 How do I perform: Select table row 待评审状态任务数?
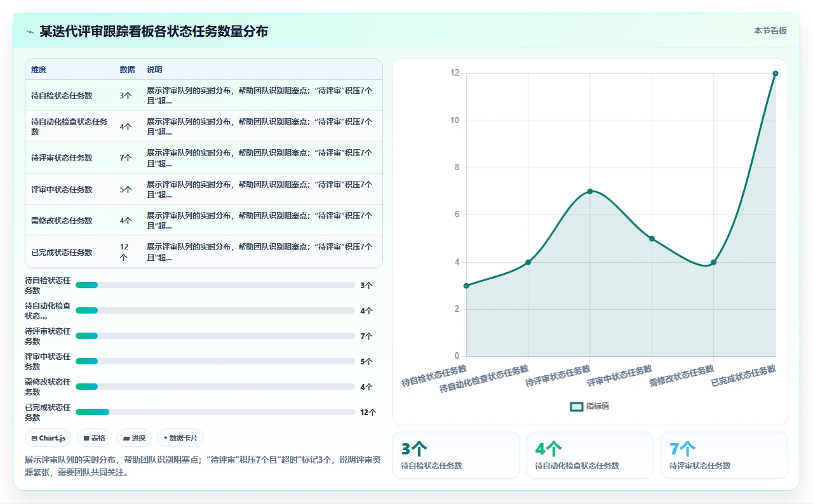point(204,158)
